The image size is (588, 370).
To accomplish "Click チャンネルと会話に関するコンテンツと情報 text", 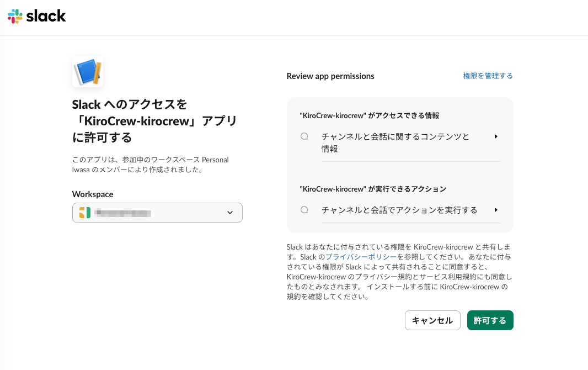I will click(395, 142).
